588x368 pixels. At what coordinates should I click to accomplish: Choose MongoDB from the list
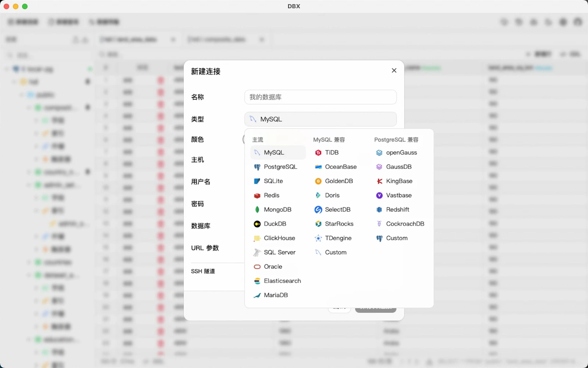[x=278, y=209]
